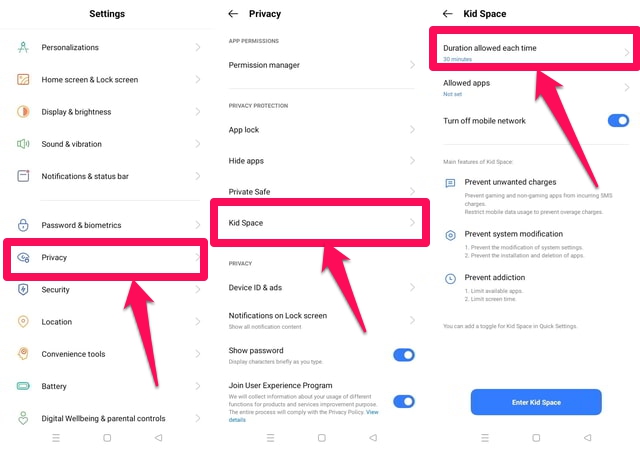This screenshot has width=640, height=451.
Task: Go back from the Privacy screen
Action: [233, 14]
